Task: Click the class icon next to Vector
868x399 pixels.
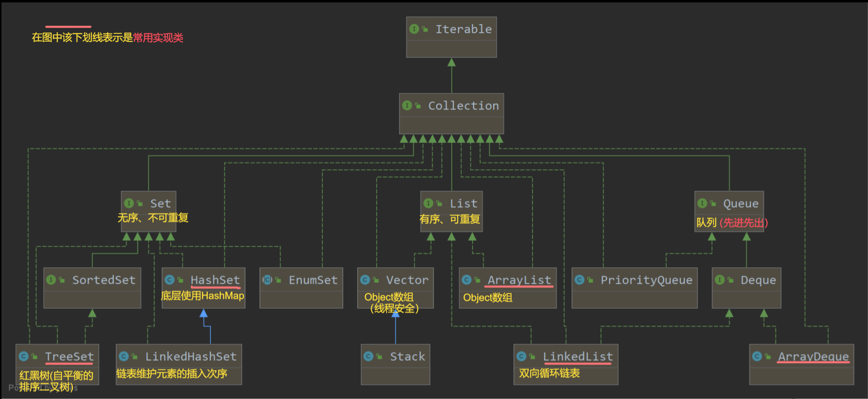Action: (365, 280)
